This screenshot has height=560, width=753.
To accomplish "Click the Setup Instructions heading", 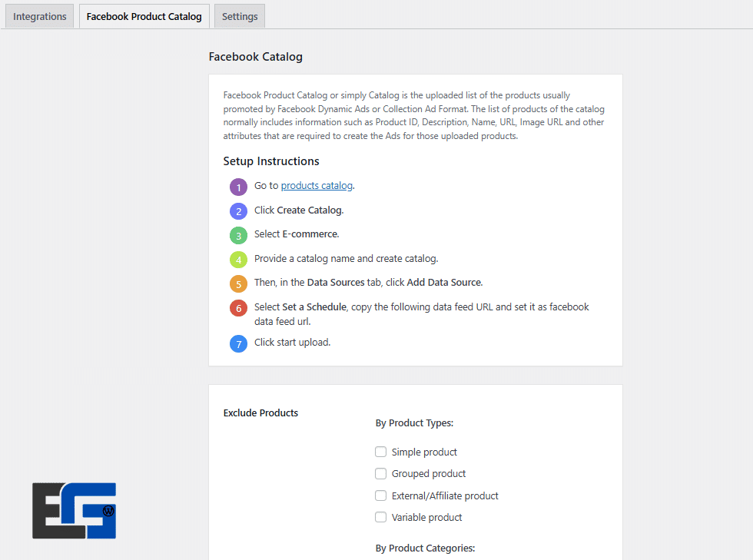I will pyautogui.click(x=271, y=161).
